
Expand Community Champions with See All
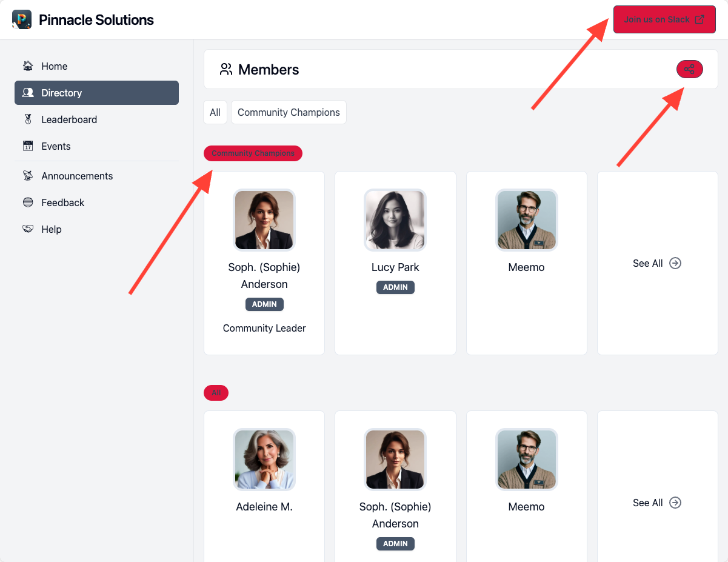[657, 263]
